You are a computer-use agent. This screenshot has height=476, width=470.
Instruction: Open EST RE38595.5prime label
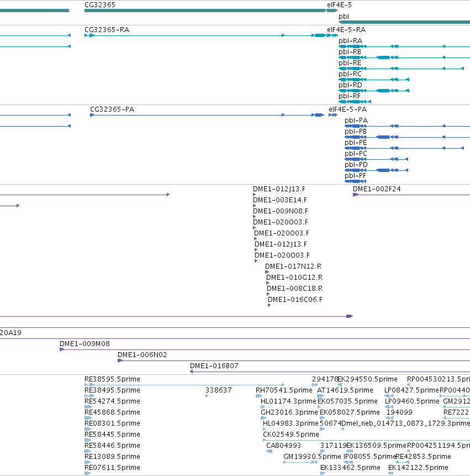click(x=112, y=379)
